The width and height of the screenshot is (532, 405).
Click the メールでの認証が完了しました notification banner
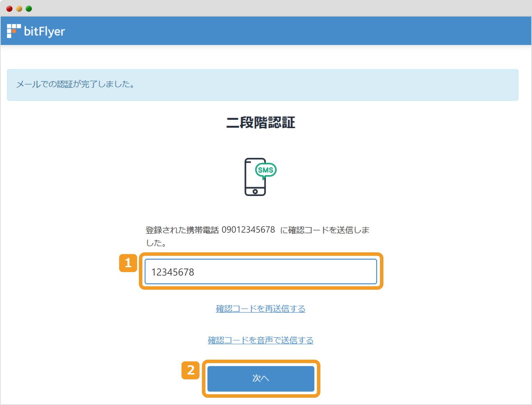pyautogui.click(x=266, y=85)
